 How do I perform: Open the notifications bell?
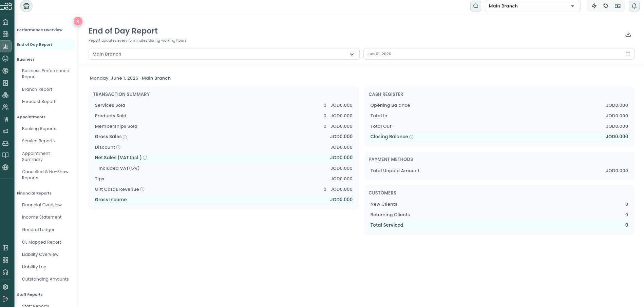tap(634, 6)
